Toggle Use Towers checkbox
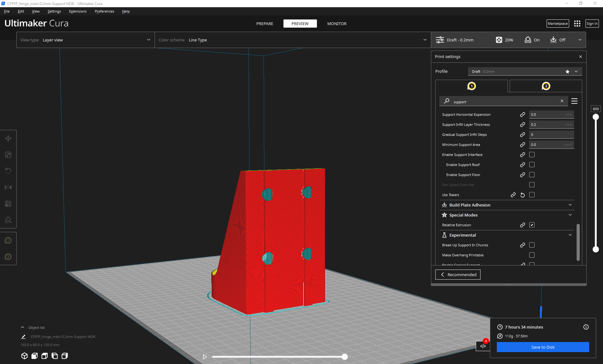This screenshot has height=364, width=603. coord(532,195)
